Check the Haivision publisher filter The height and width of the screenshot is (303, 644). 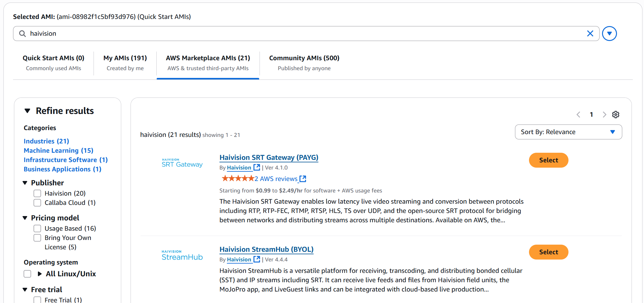[37, 193]
